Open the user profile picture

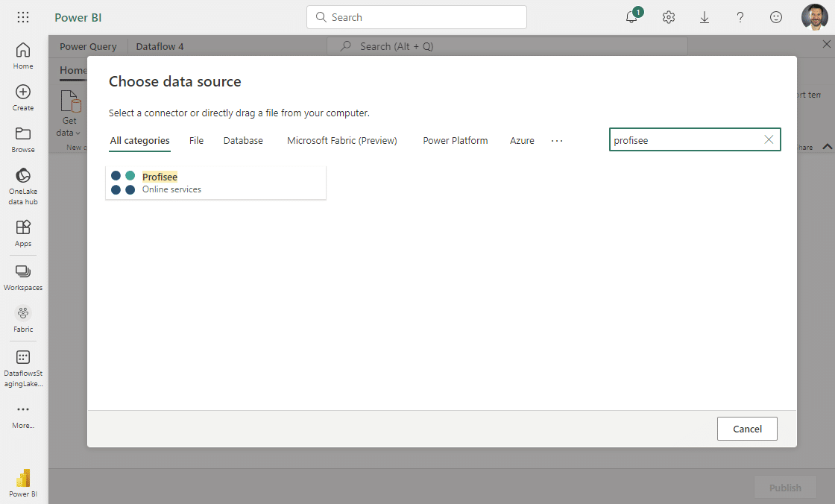point(814,17)
